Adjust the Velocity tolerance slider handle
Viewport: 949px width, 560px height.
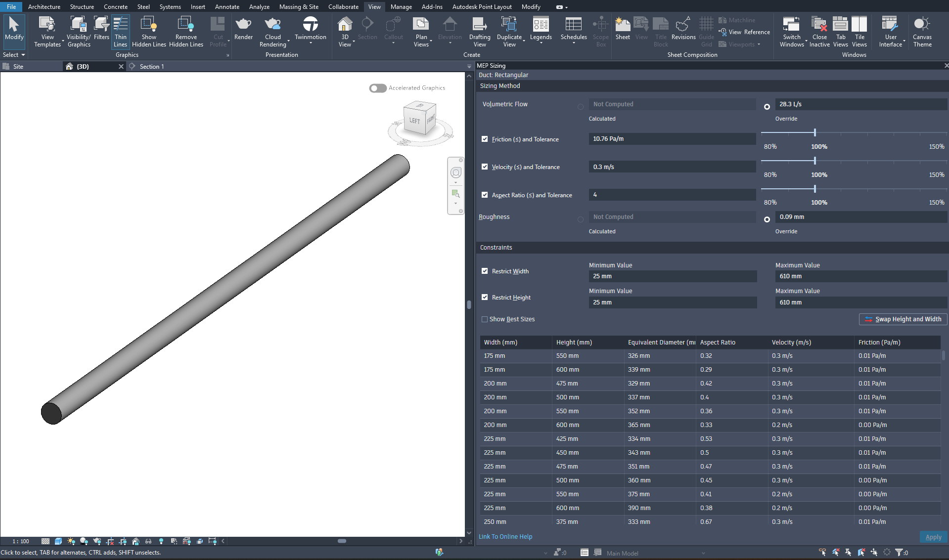(814, 161)
